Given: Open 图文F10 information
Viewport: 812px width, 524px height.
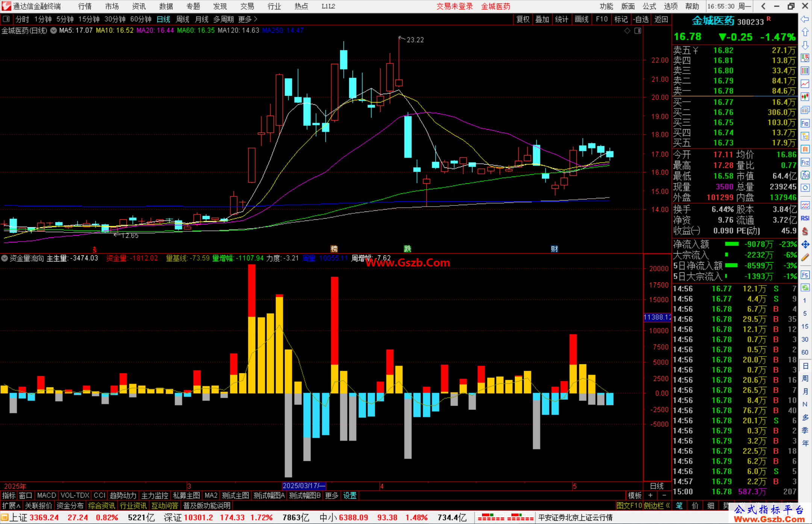Looking at the screenshot, I should [629, 506].
